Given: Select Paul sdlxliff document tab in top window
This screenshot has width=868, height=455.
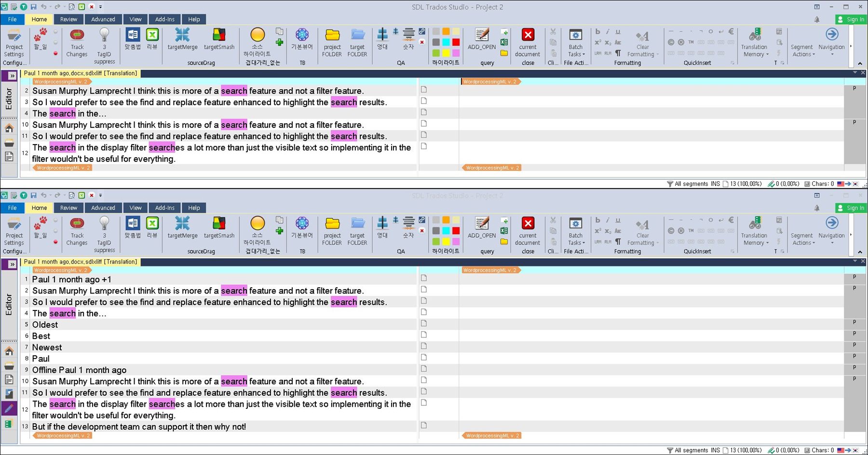Looking at the screenshot, I should [x=81, y=73].
